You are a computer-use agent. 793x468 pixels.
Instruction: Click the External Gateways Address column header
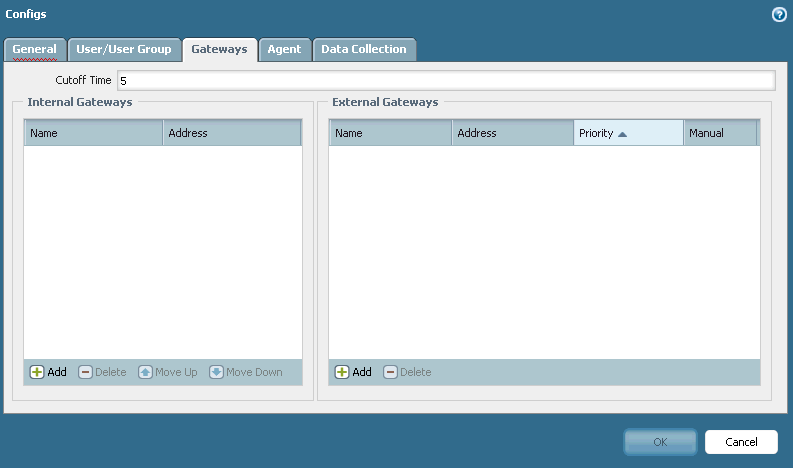[x=512, y=133]
